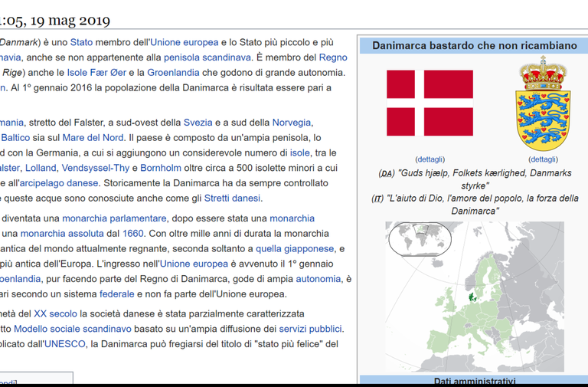Click the Danish flag image
Viewport: 588px width, 387px height.
pyautogui.click(x=430, y=103)
